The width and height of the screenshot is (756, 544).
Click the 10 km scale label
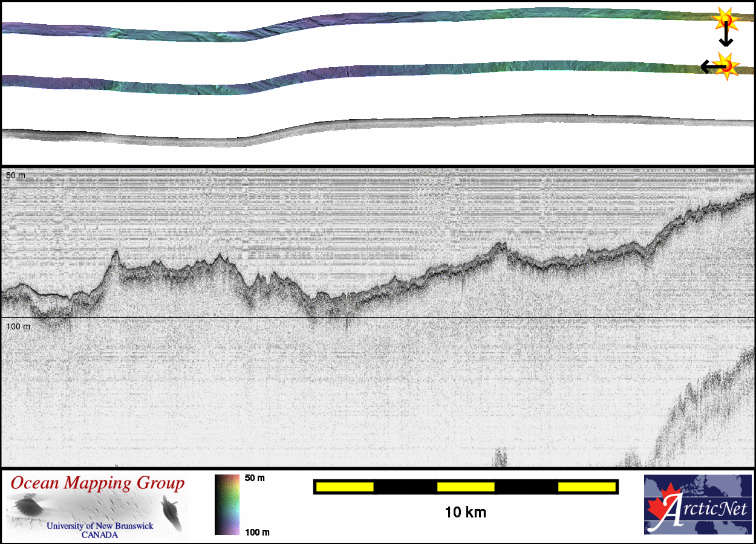point(465,513)
